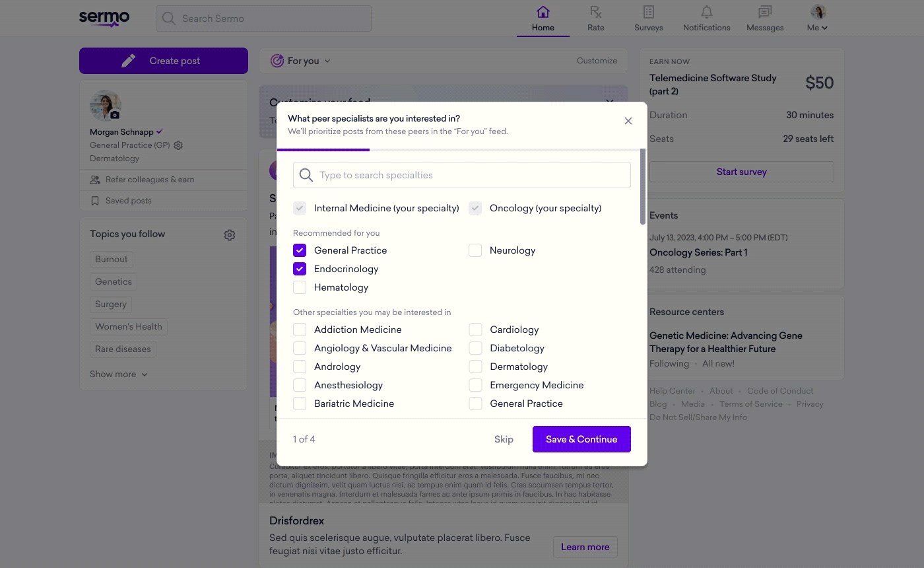Select the Rare diseases topic tag
The width and height of the screenshot is (924, 568).
coord(123,349)
